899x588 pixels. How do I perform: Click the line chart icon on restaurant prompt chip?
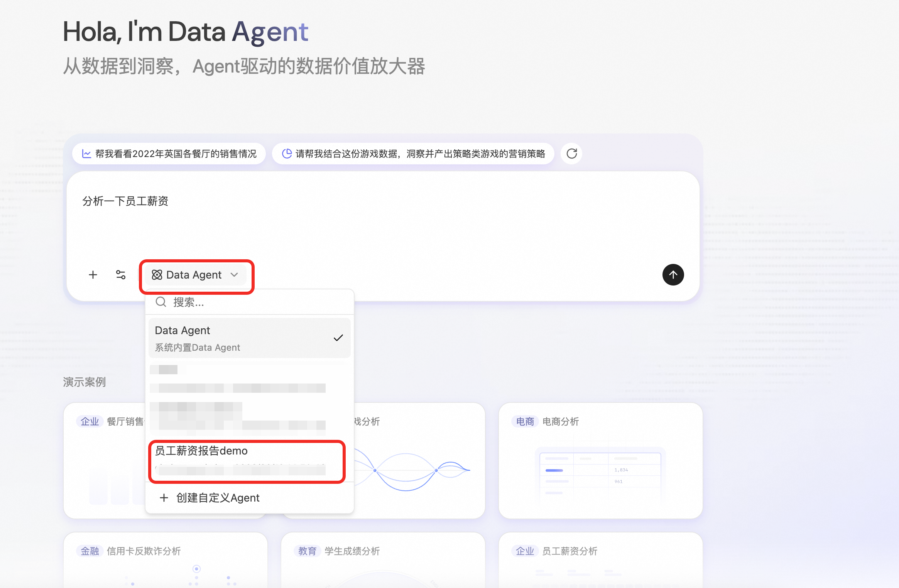[86, 153]
